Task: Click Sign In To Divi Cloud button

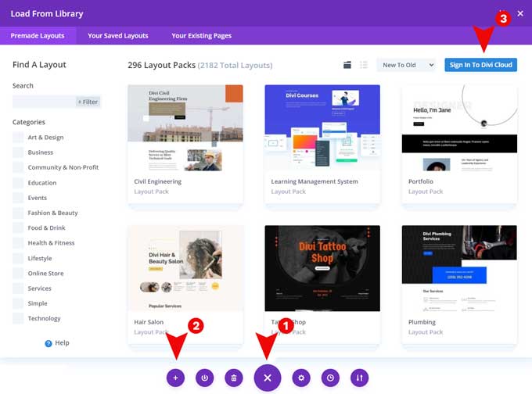Action: (x=481, y=65)
